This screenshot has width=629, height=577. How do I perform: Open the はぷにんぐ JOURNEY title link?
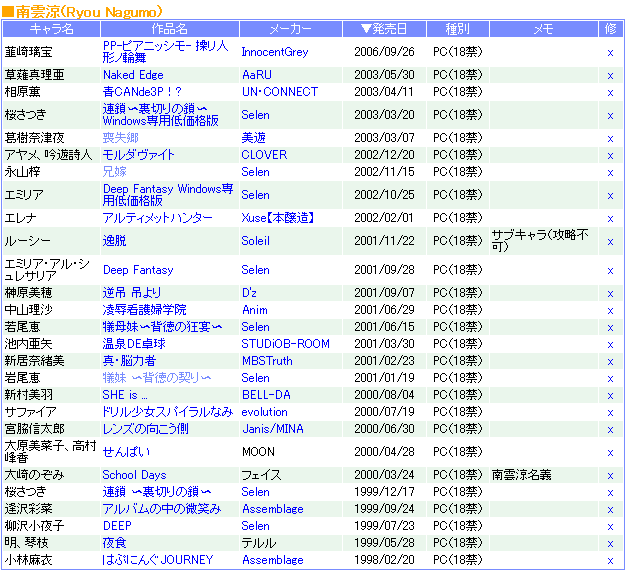[158, 560]
